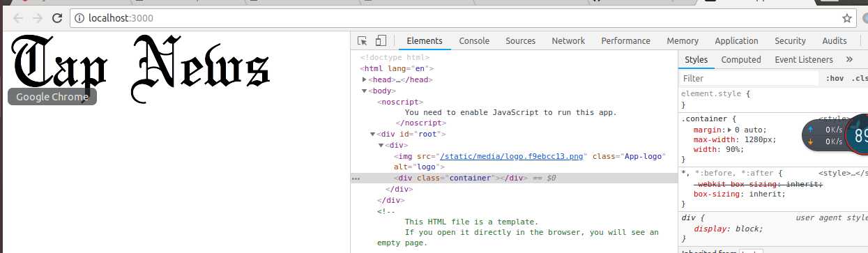Collapse the inner div below root
The height and width of the screenshot is (253, 868).
381,146
